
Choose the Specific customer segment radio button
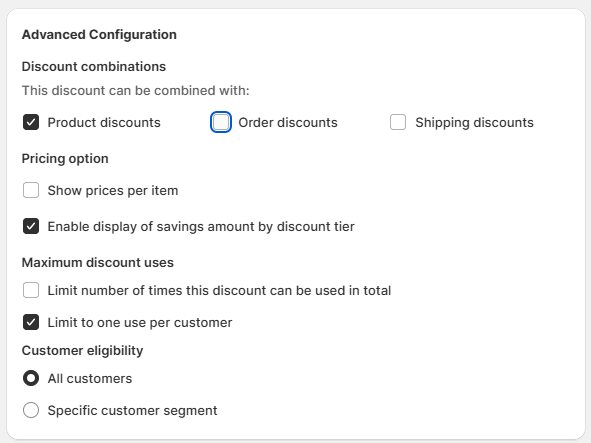31,410
